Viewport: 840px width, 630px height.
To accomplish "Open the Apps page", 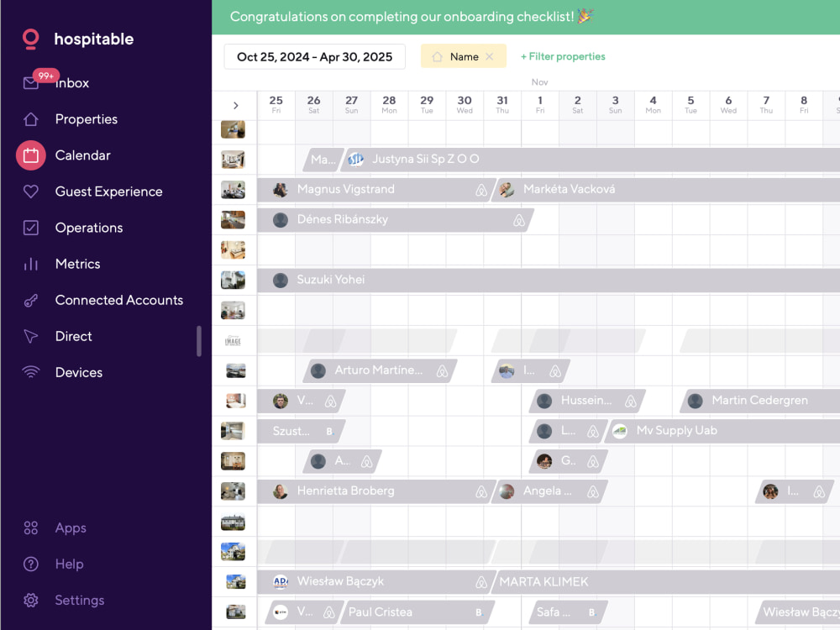I will (x=71, y=528).
